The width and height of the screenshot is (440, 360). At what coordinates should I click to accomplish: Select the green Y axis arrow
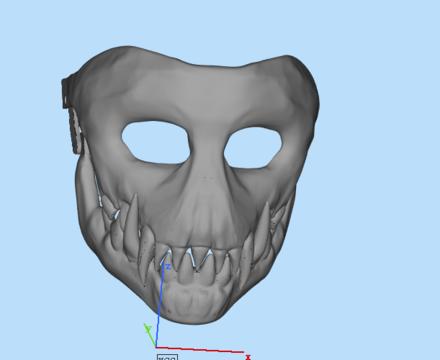click(149, 335)
